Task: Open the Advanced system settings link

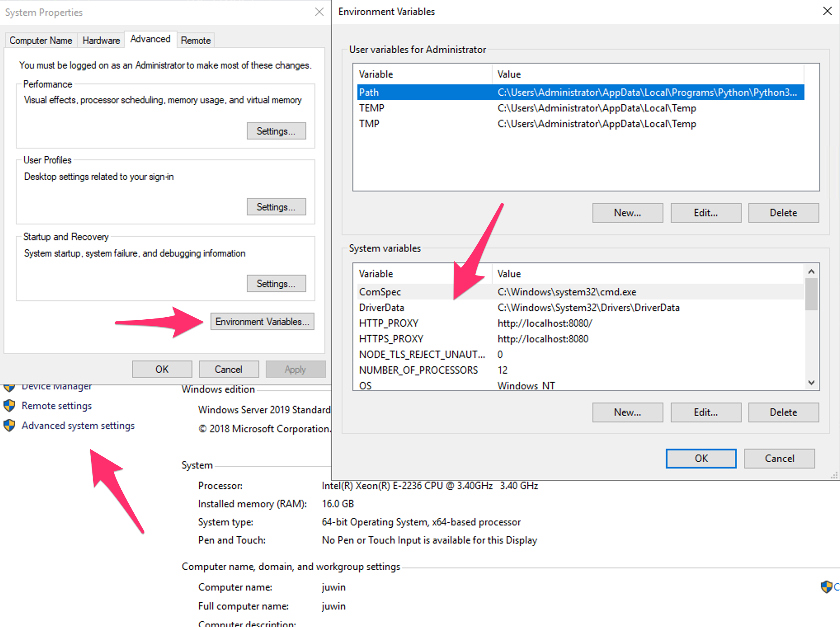Action: click(x=78, y=425)
